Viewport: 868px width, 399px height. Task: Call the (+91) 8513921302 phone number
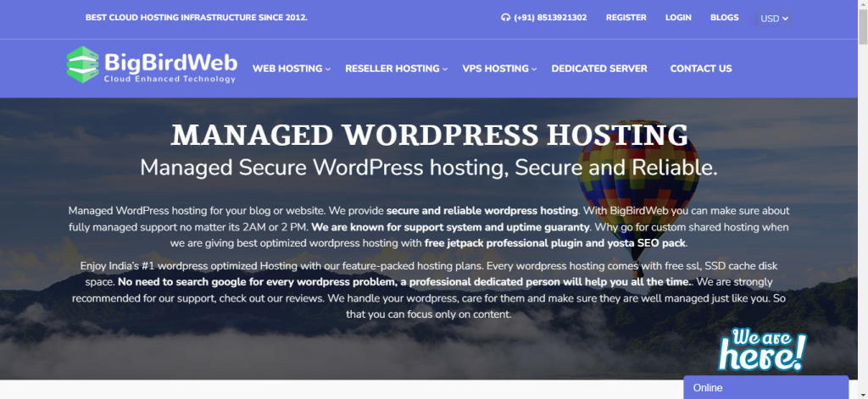coord(550,18)
